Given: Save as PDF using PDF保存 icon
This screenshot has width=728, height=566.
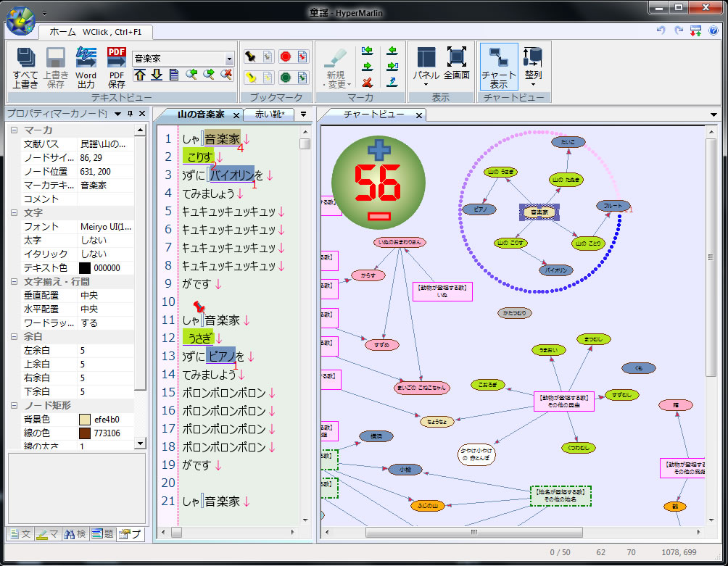Looking at the screenshot, I should coord(116,59).
